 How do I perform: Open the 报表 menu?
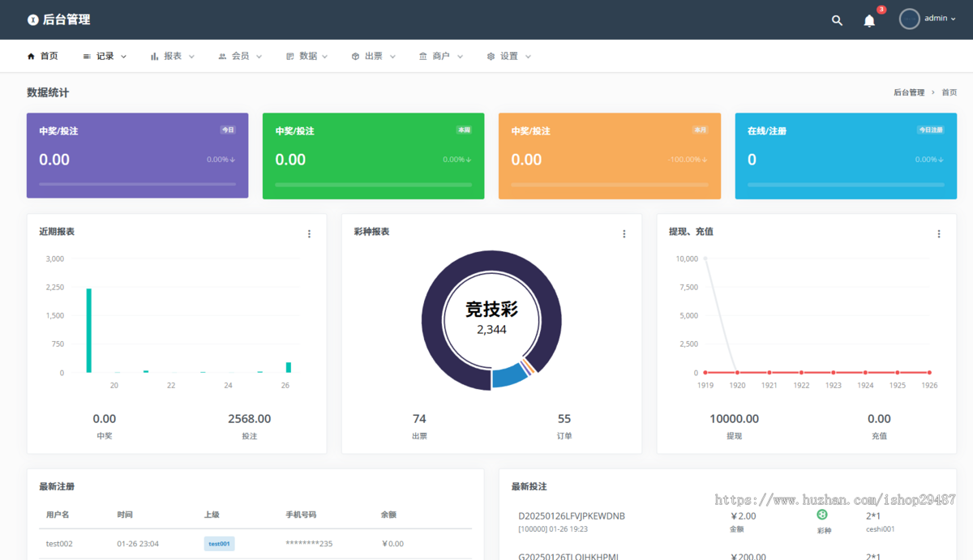tap(173, 57)
